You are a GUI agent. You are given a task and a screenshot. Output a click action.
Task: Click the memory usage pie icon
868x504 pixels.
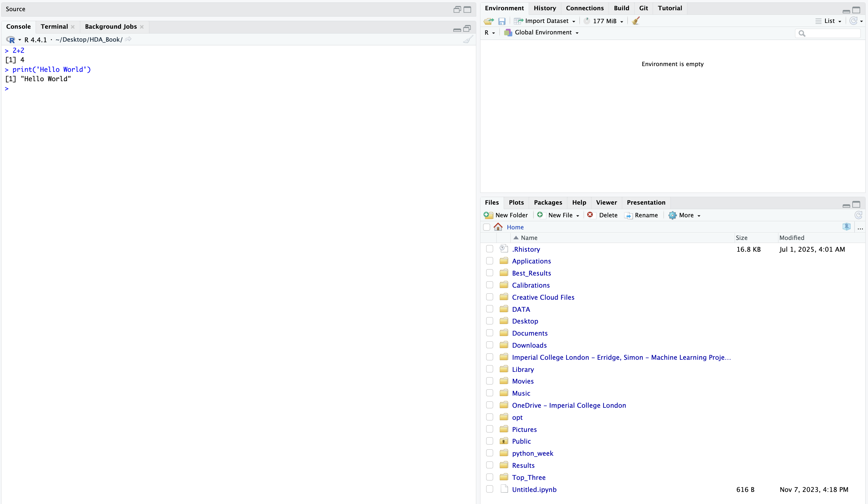point(587,21)
